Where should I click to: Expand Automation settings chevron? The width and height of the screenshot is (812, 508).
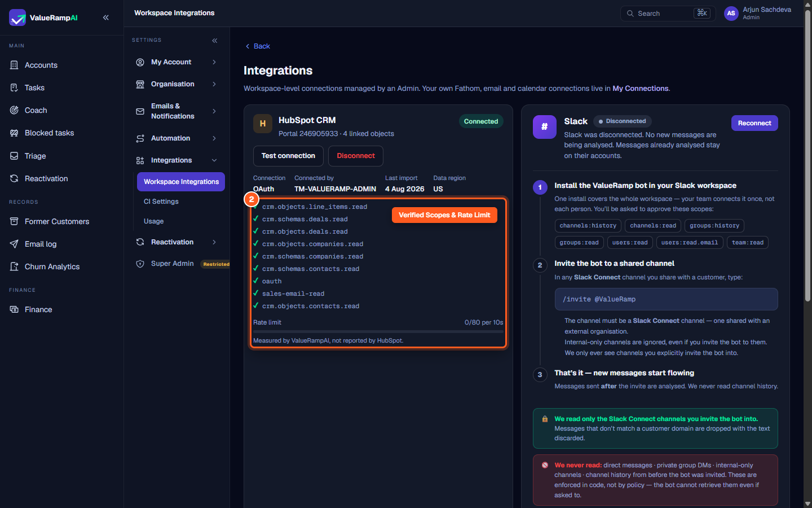tap(214, 138)
